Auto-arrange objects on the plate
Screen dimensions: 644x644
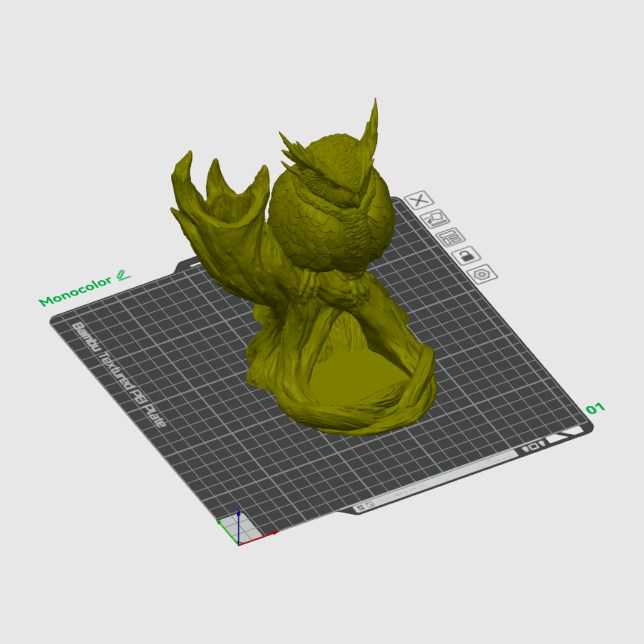(450, 237)
